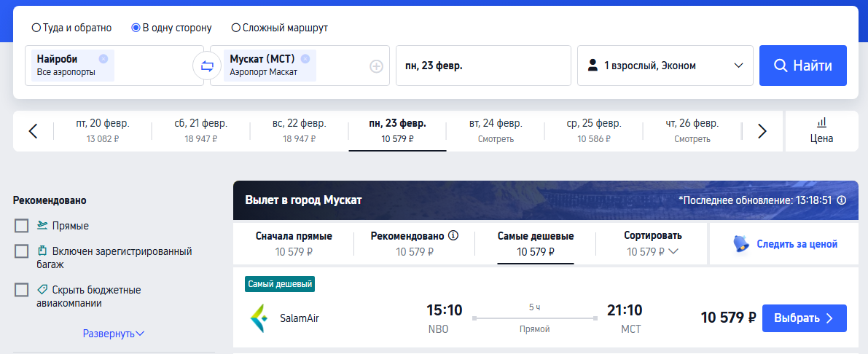Add another destination with plus icon
The height and width of the screenshot is (354, 868).
coord(377,66)
